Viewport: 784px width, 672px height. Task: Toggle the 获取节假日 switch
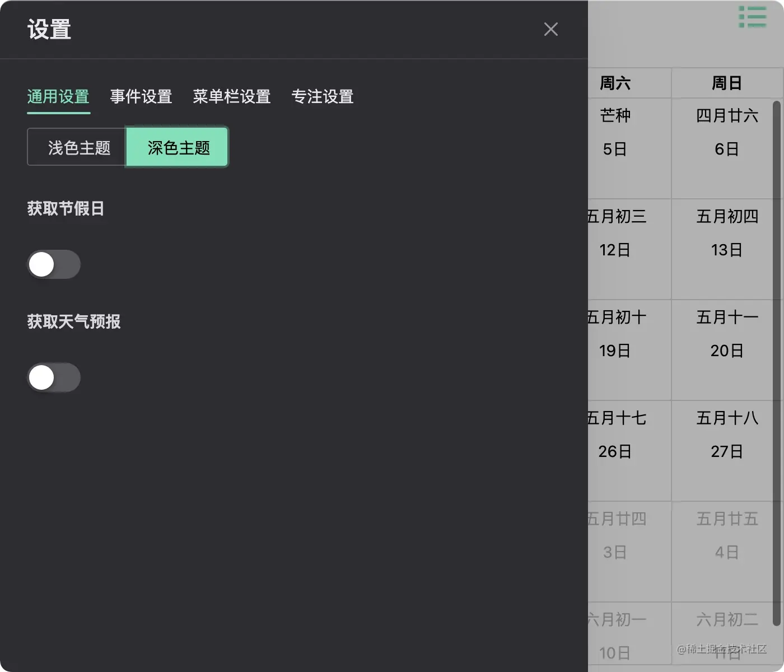pyautogui.click(x=54, y=264)
